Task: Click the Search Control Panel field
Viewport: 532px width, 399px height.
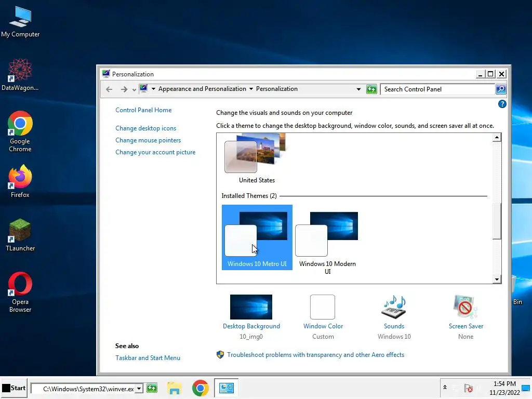Action: click(x=437, y=89)
